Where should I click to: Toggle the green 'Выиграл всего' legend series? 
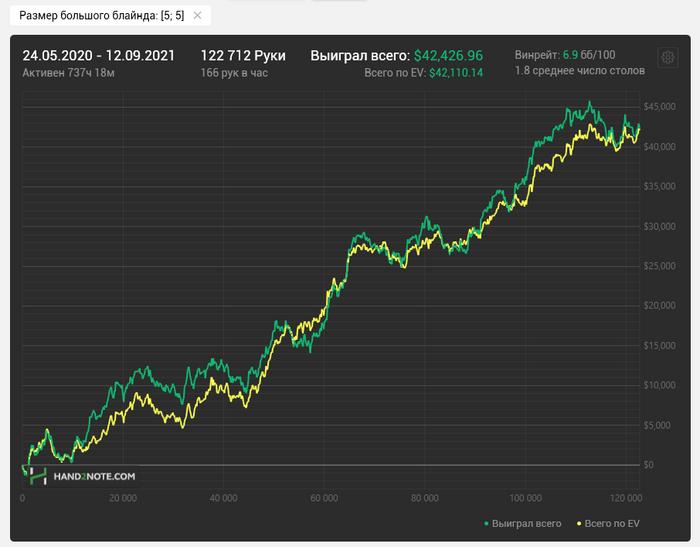tap(522, 523)
